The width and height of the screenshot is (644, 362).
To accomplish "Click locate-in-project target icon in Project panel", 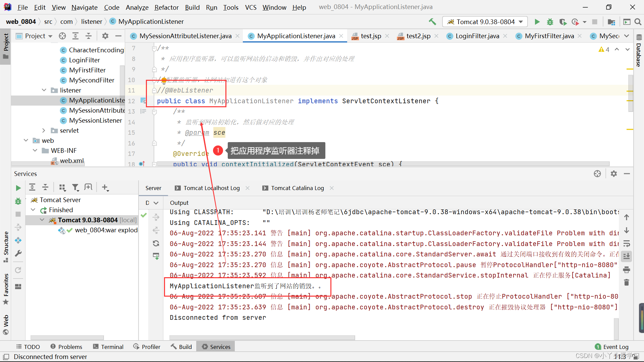I will pyautogui.click(x=62, y=36).
